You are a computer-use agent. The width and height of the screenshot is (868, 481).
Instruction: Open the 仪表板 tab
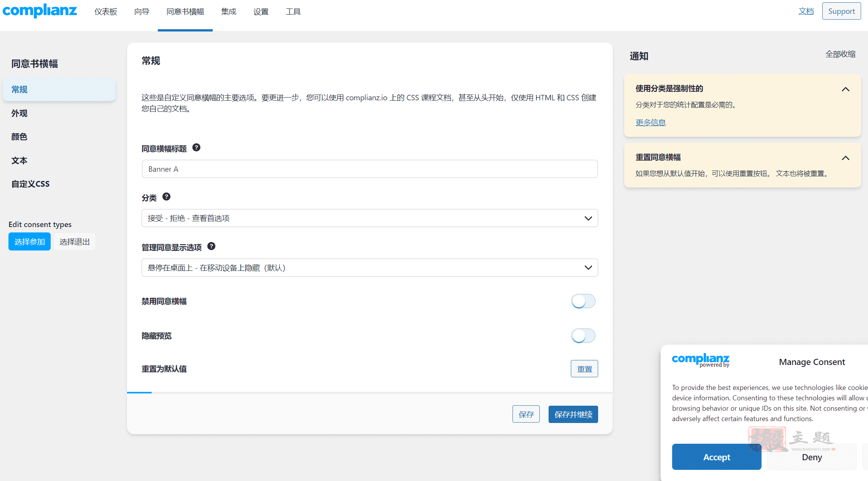click(x=106, y=12)
